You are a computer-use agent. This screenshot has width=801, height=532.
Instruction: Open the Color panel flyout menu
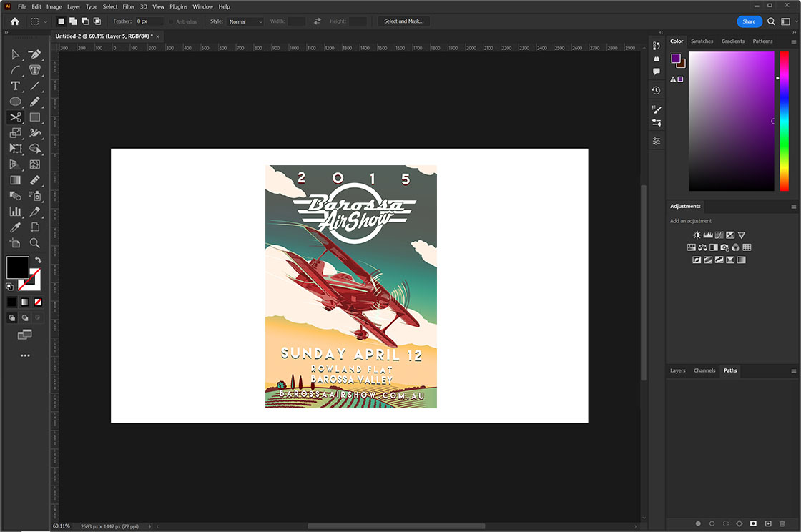tap(793, 42)
